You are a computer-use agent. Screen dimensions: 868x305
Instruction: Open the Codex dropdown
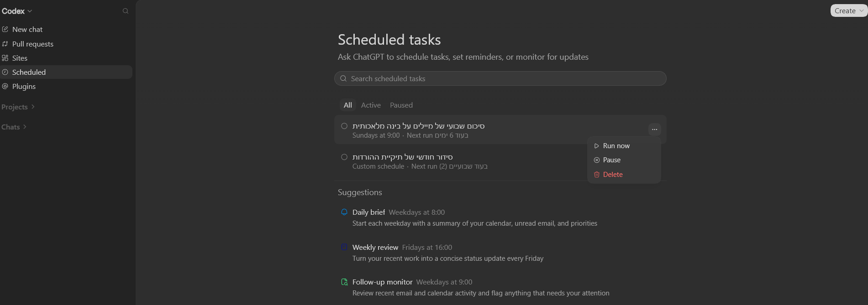(17, 11)
